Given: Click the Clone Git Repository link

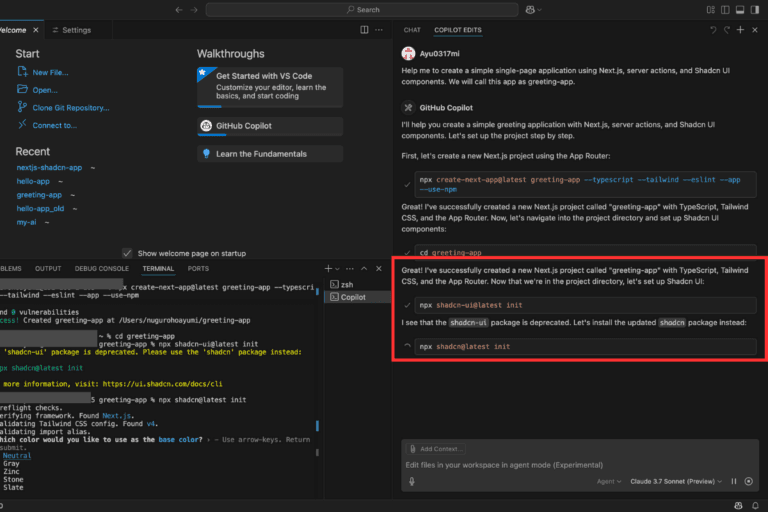Looking at the screenshot, I should click(70, 107).
